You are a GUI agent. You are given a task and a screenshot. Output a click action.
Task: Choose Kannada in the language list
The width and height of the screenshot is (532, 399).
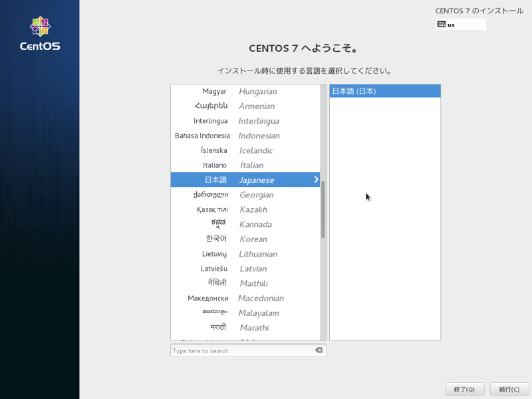[245, 224]
